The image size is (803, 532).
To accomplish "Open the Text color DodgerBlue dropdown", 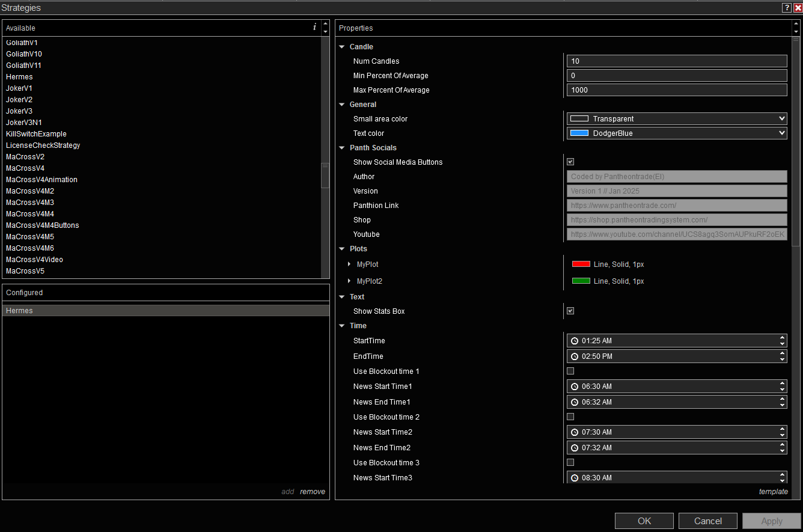I will point(677,133).
